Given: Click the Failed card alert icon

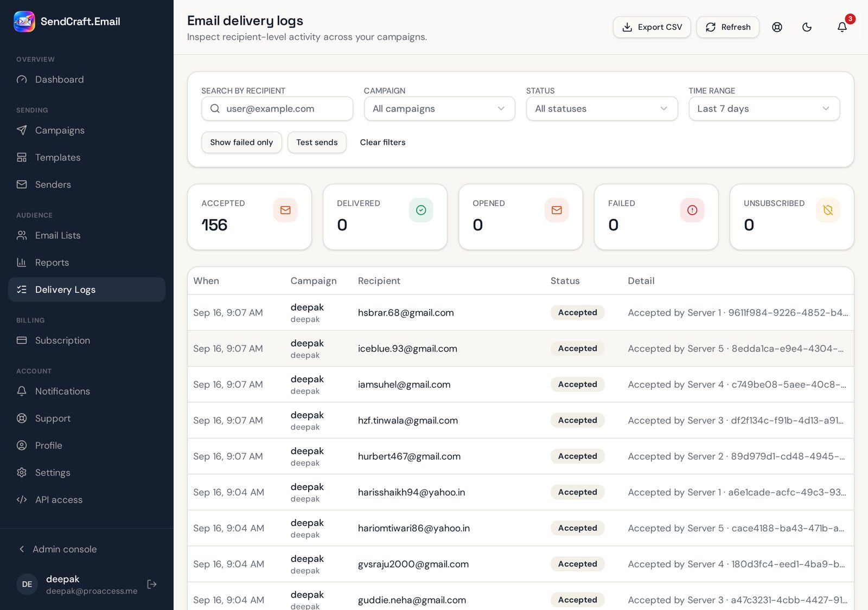Looking at the screenshot, I should tap(692, 210).
